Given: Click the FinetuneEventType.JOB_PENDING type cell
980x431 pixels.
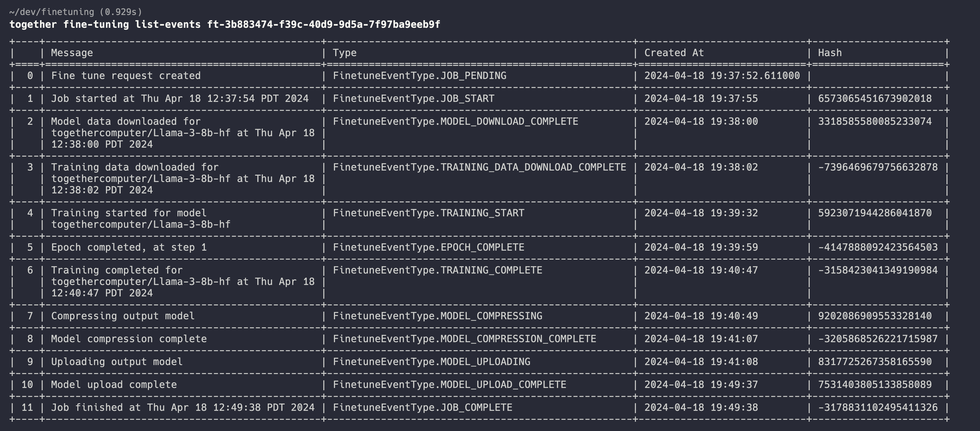Looking at the screenshot, I should [x=420, y=76].
